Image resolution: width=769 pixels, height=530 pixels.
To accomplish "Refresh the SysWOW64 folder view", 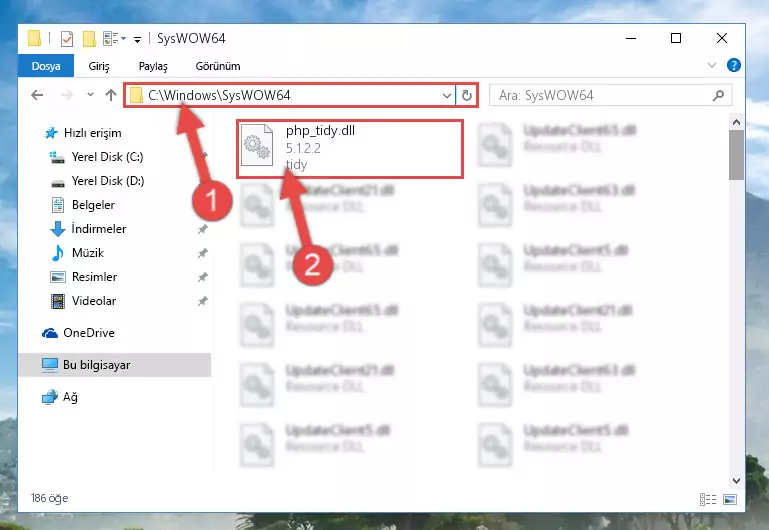I will tap(466, 96).
